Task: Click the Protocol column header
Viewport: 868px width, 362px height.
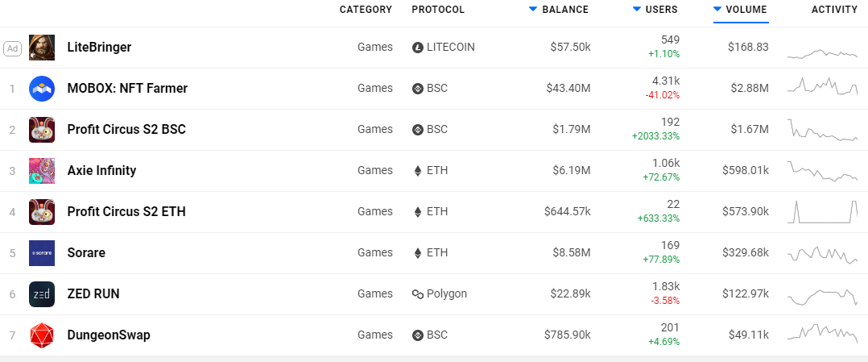Action: [438, 10]
